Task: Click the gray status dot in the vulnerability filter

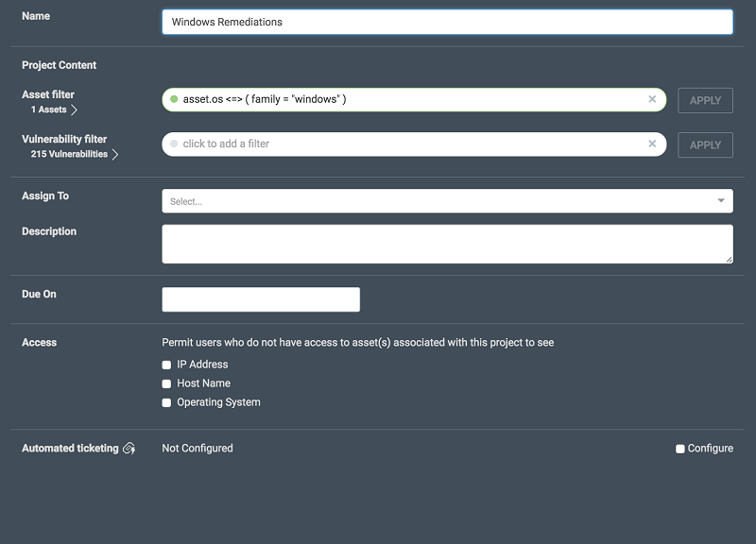Action: (174, 144)
